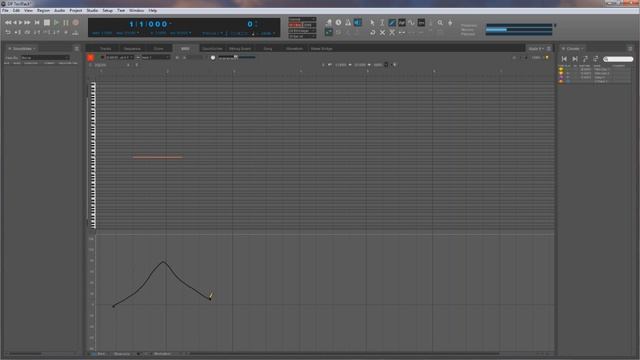Open the Project menu
The width and height of the screenshot is (640, 360).
coord(76,11)
